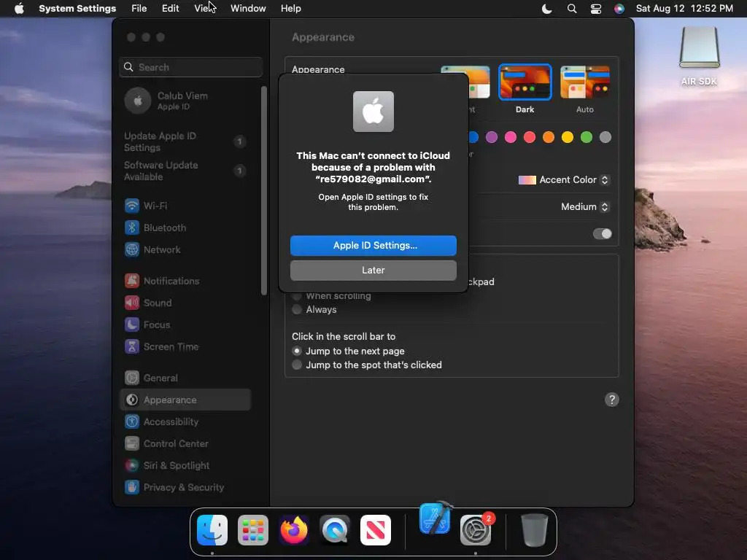Select the Sound speaker icon
This screenshot has width=747, height=560.
point(132,303)
